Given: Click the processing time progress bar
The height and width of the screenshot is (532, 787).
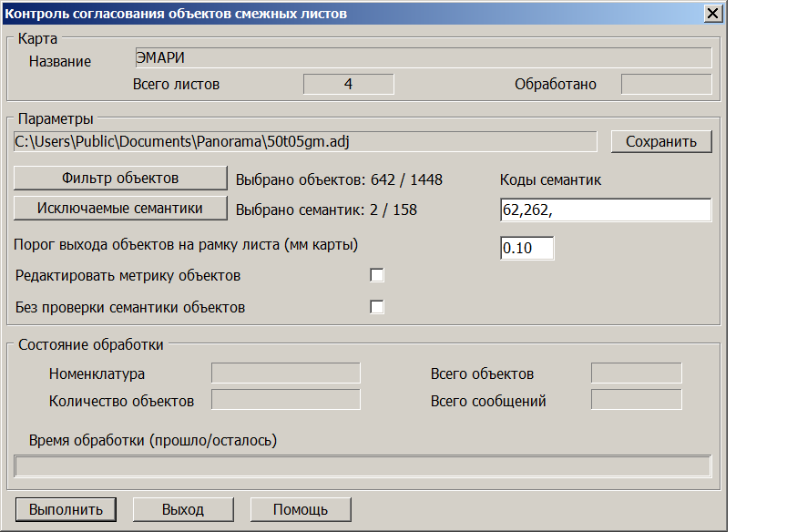Looking at the screenshot, I should [x=363, y=466].
